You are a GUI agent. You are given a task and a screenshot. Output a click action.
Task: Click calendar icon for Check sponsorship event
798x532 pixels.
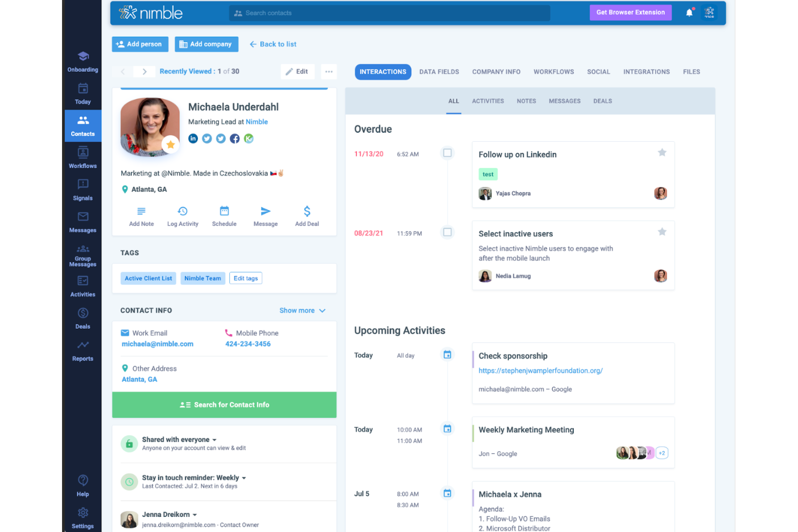448,355
